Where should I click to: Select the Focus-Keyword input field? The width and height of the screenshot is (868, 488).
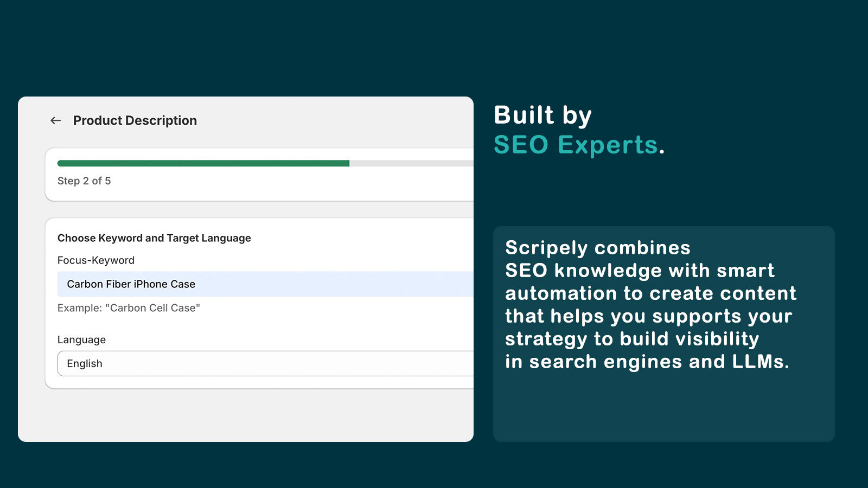[x=244, y=284]
